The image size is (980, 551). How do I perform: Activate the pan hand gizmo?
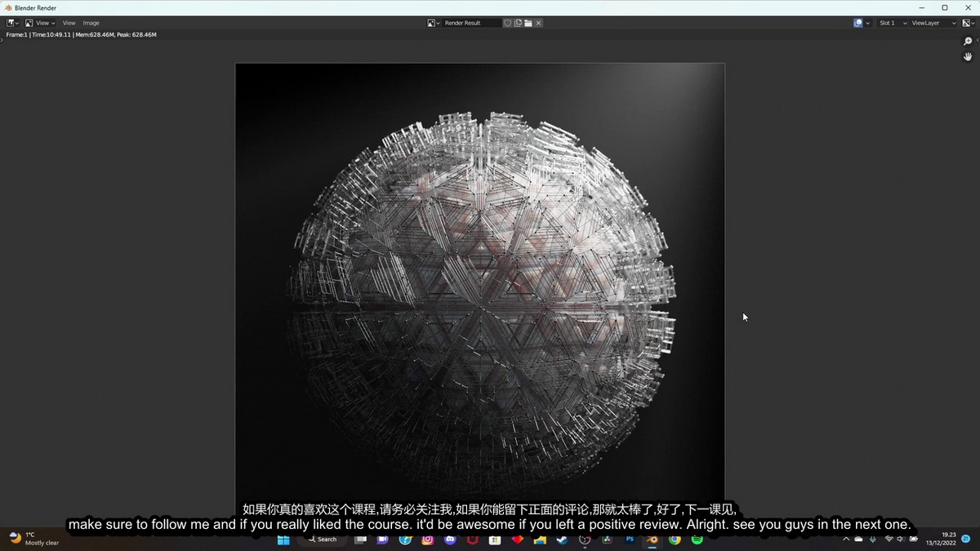[968, 56]
